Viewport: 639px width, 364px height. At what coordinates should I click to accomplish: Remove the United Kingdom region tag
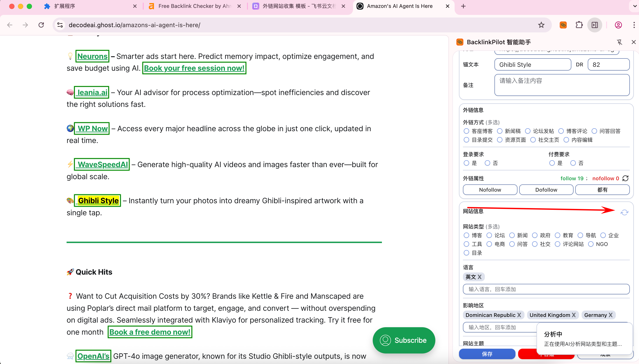[x=574, y=315]
